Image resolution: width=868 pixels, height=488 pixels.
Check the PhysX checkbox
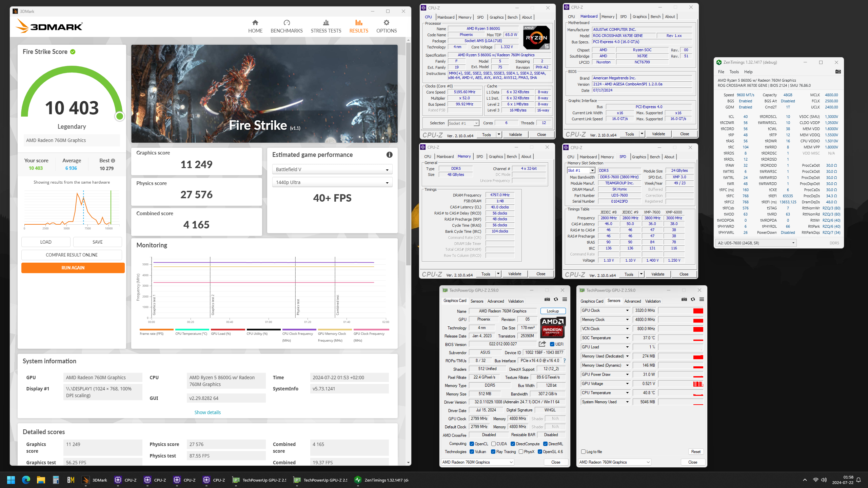(x=521, y=451)
